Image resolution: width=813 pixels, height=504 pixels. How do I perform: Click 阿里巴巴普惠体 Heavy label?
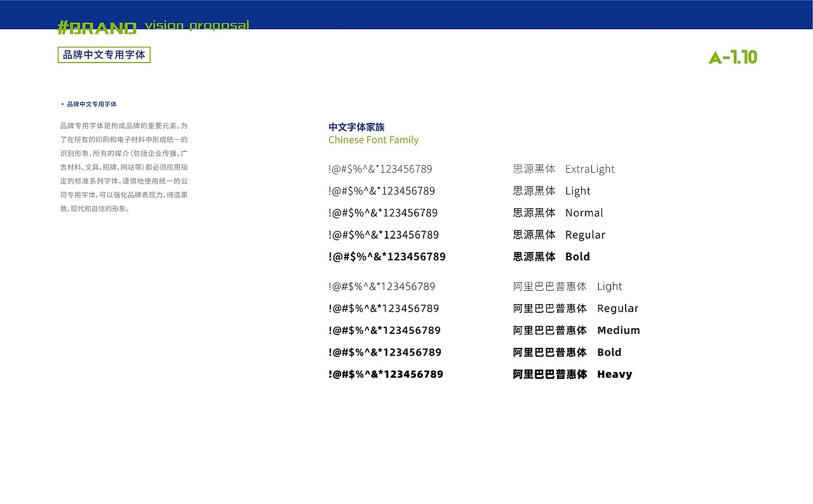[573, 374]
